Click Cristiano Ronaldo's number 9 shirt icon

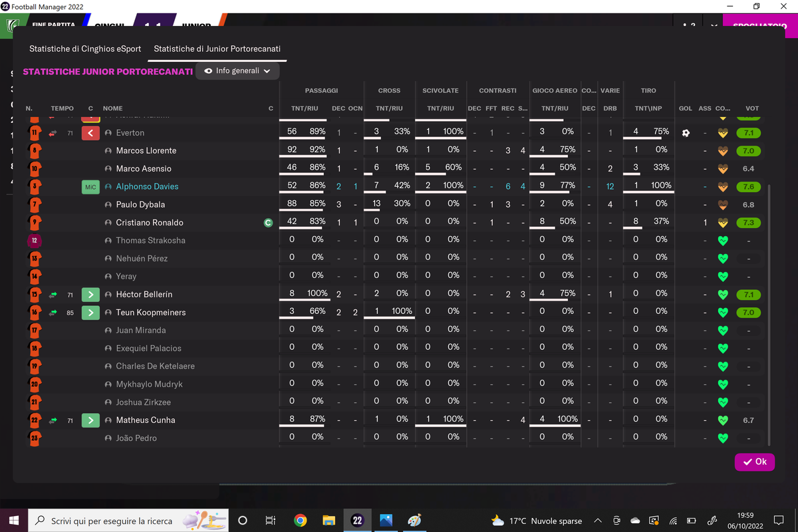[35, 223]
